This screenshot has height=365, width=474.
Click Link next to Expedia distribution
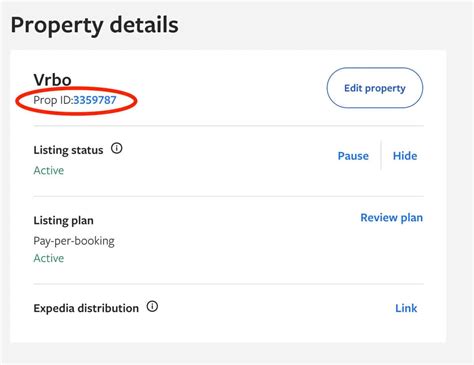(x=406, y=308)
